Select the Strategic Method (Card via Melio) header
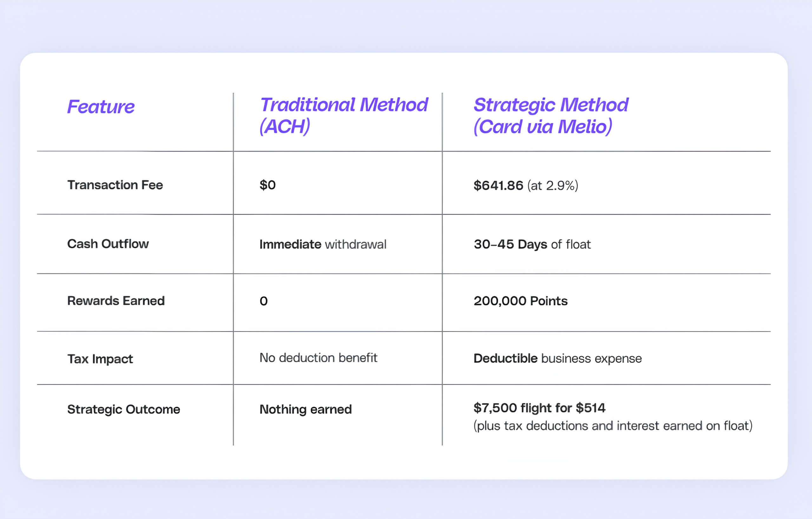This screenshot has height=519, width=812. pos(551,116)
